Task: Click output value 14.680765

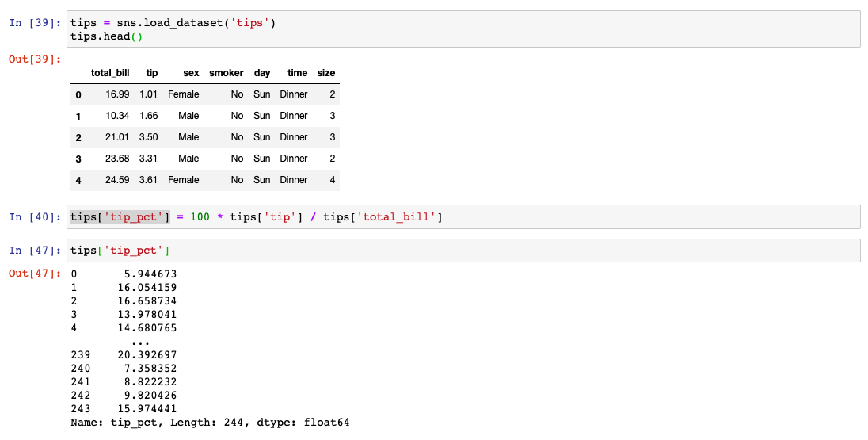Action: [x=147, y=327]
